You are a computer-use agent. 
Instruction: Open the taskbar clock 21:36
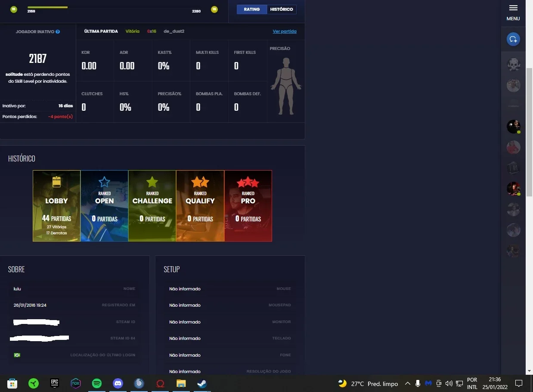pos(495,383)
